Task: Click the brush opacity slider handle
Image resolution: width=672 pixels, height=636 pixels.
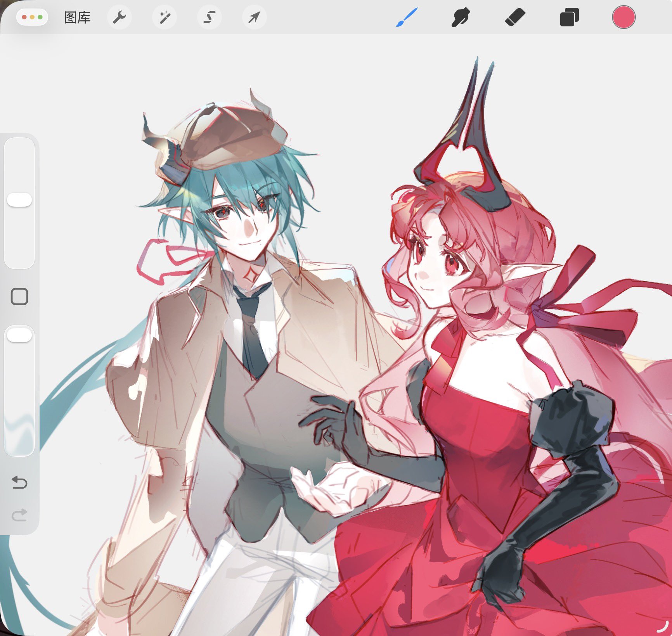Action: [x=19, y=335]
